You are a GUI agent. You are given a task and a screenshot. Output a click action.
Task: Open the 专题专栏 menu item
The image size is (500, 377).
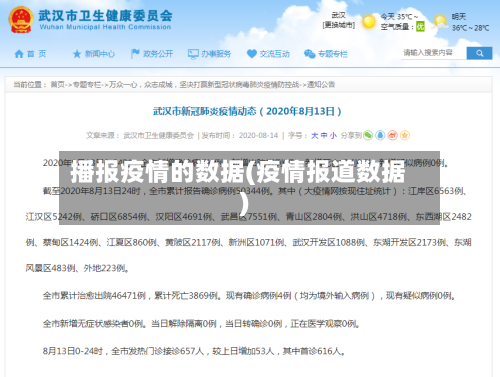tap(333, 54)
